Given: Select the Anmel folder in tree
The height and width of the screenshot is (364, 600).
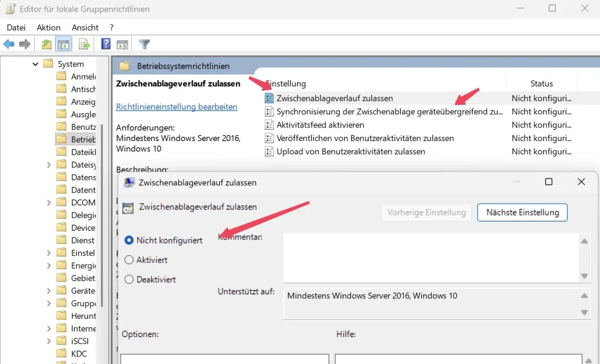Looking at the screenshot, I should coord(76,77).
